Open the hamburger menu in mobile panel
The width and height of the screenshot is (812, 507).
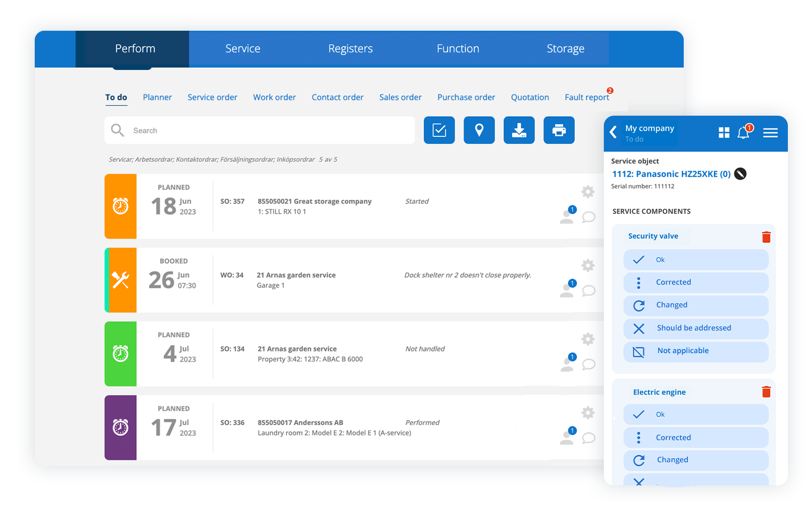tap(770, 133)
